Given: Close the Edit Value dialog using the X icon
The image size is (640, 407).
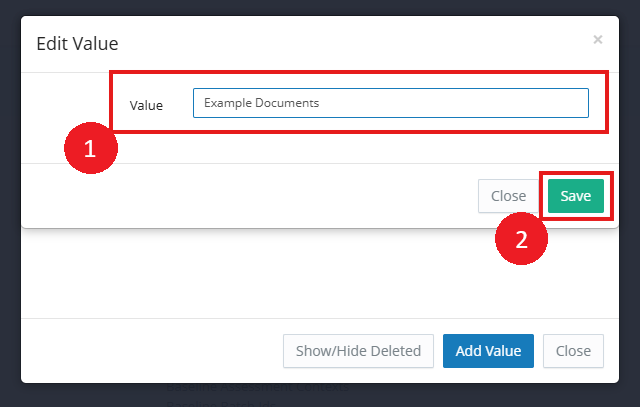Looking at the screenshot, I should point(597,40).
